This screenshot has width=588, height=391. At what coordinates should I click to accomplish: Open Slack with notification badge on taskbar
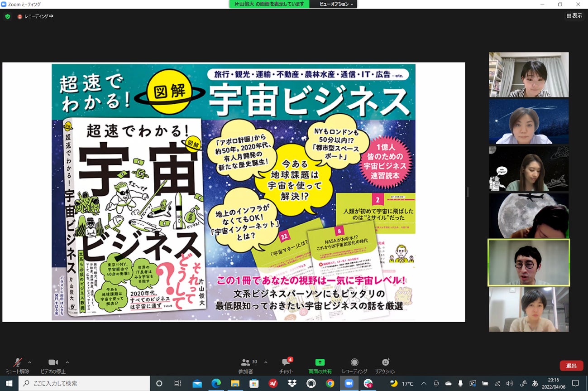[368, 383]
